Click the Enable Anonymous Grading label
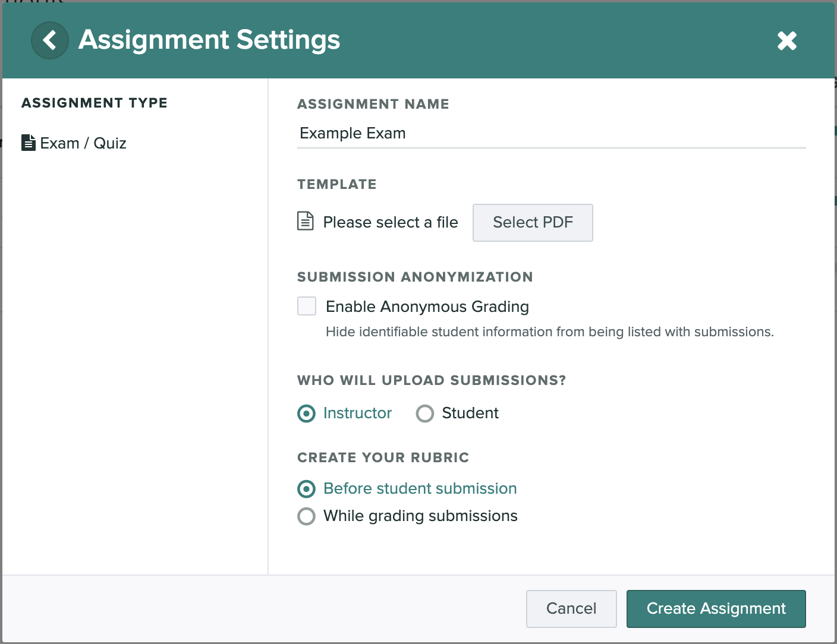The height and width of the screenshot is (644, 837). [427, 307]
